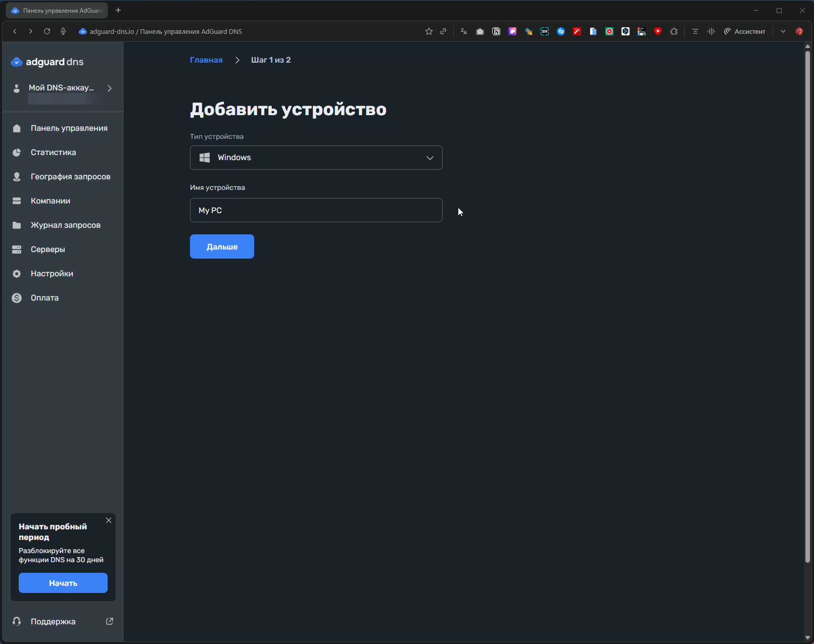Viewport: 814px width, 644px height.
Task: Open the Statistics pie chart icon
Action: [x=17, y=153]
